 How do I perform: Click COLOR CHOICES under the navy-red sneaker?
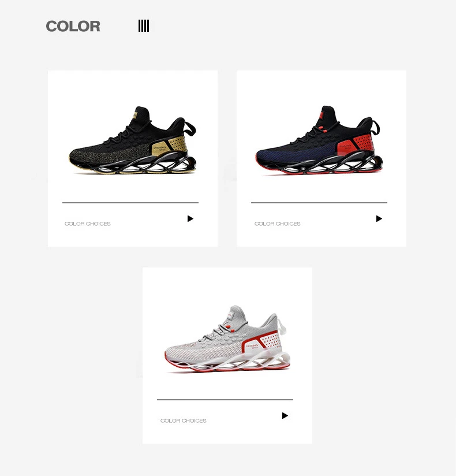pos(277,224)
